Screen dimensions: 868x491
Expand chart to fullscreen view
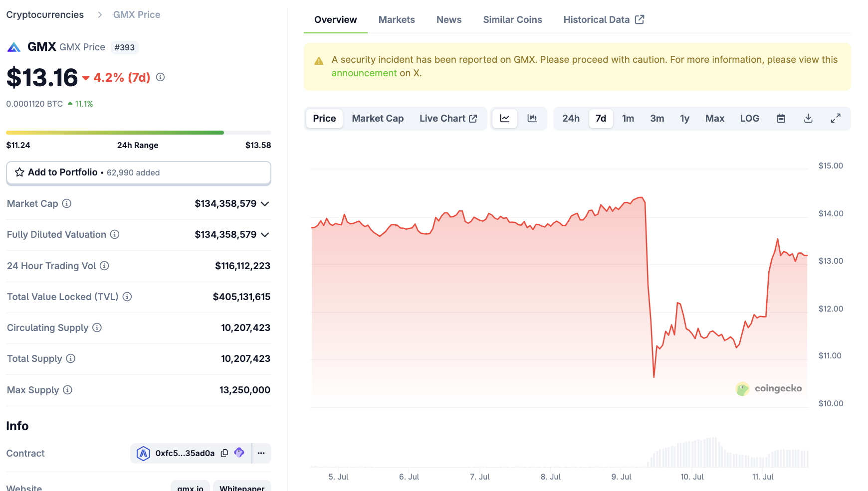pos(836,119)
